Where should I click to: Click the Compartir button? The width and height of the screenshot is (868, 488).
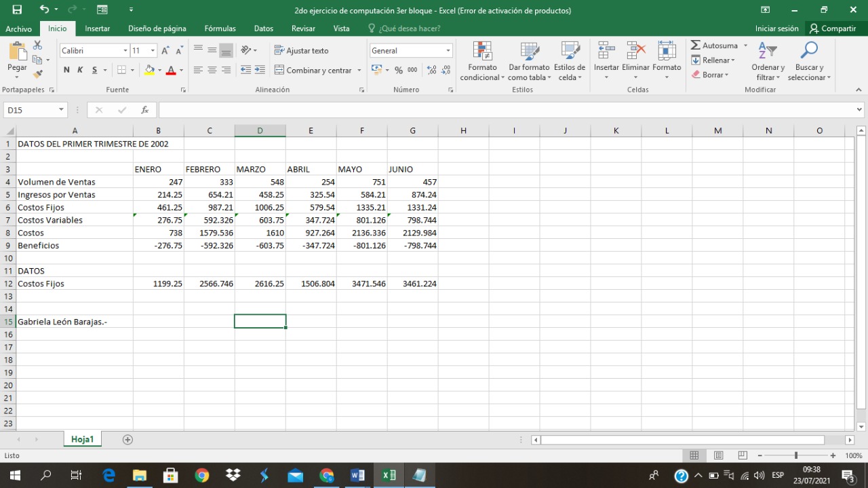[833, 29]
